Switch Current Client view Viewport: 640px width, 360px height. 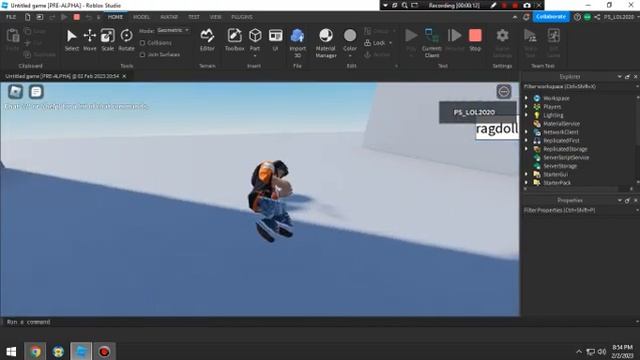coord(431,43)
